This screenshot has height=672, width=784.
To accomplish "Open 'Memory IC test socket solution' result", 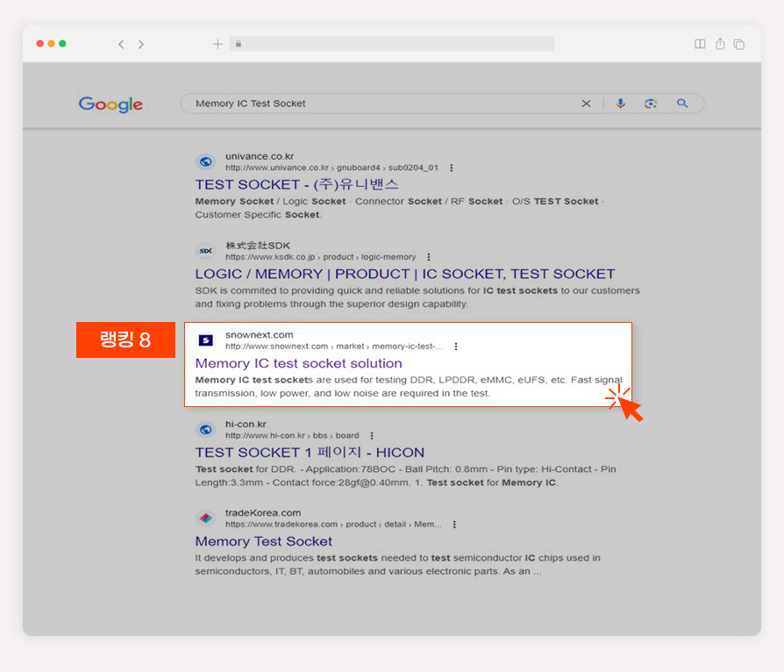I will pos(298,363).
